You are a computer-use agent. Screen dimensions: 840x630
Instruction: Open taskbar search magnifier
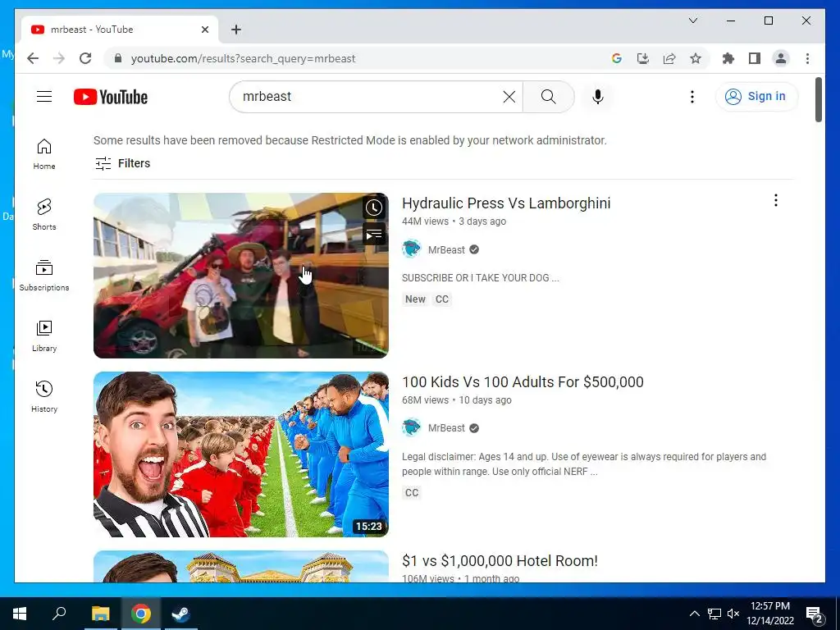coord(59,614)
